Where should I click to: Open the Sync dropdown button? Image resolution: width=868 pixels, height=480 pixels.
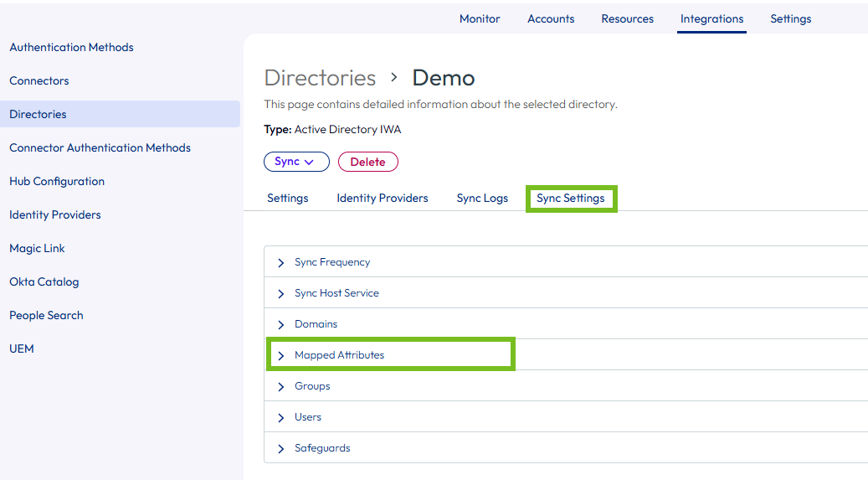(x=296, y=162)
